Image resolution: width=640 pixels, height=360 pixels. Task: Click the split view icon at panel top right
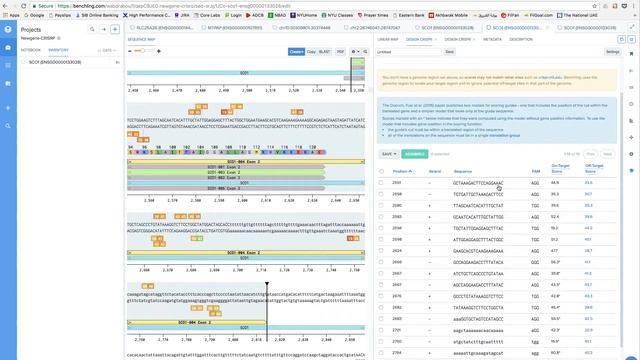point(631,39)
